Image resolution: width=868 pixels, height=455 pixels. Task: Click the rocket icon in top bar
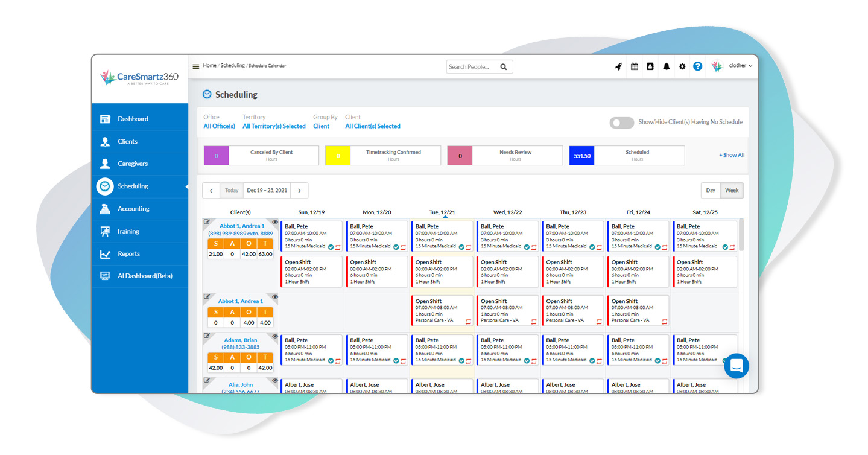(x=618, y=67)
